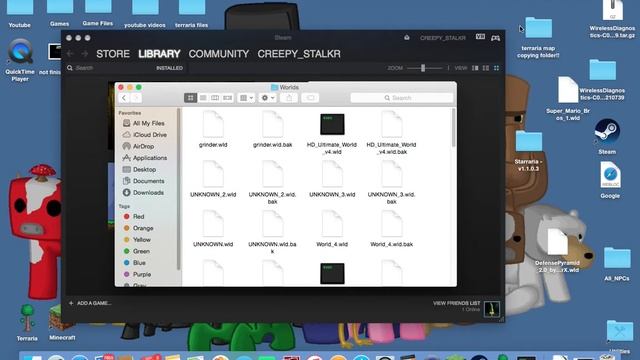The width and height of the screenshot is (640, 360).
Task: Switch to the LIBRARY tab in Steam
Action: (159, 54)
